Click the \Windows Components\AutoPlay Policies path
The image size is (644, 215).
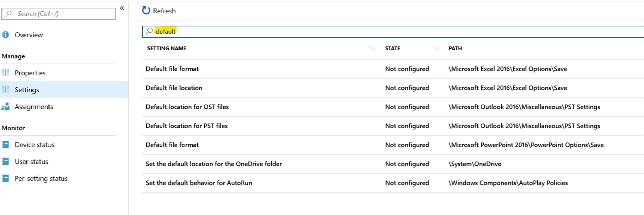coord(508,183)
